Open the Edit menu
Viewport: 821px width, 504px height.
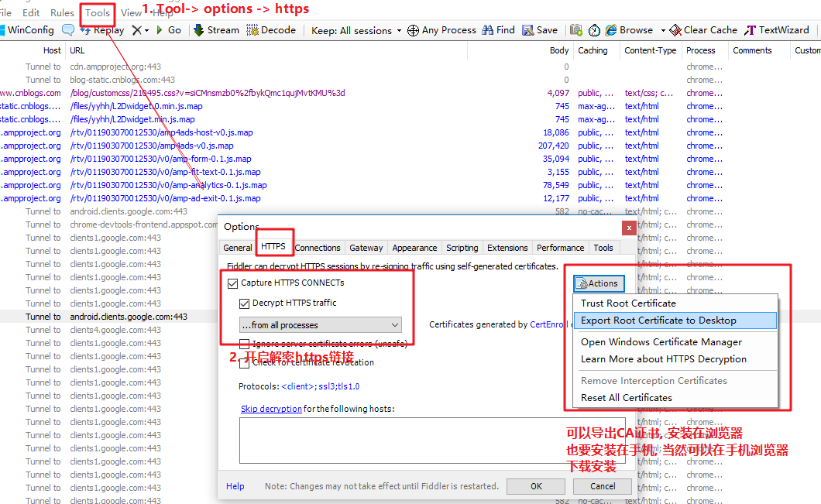31,12
